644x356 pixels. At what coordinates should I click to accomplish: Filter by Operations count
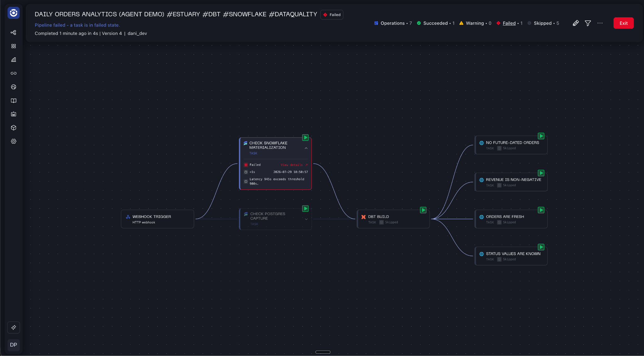(x=393, y=23)
